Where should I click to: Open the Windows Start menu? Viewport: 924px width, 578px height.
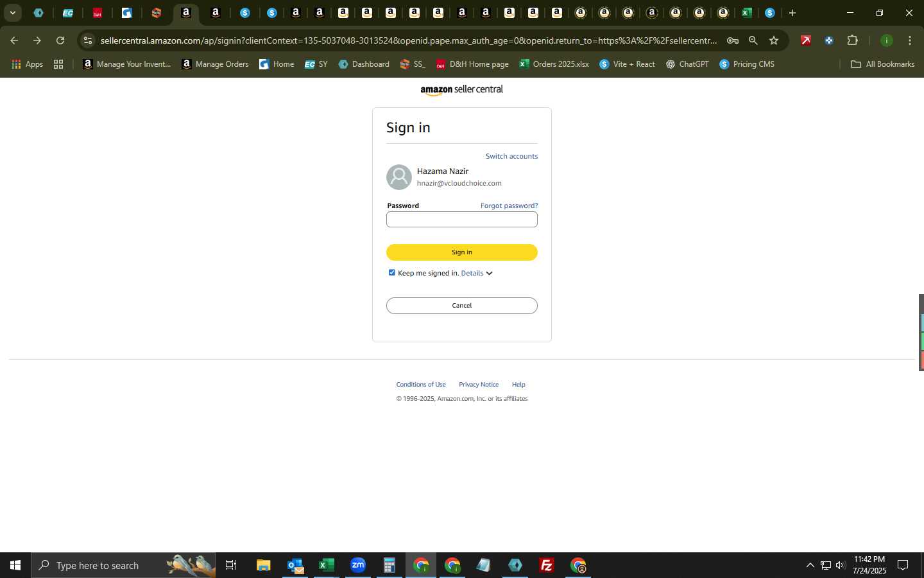15,565
